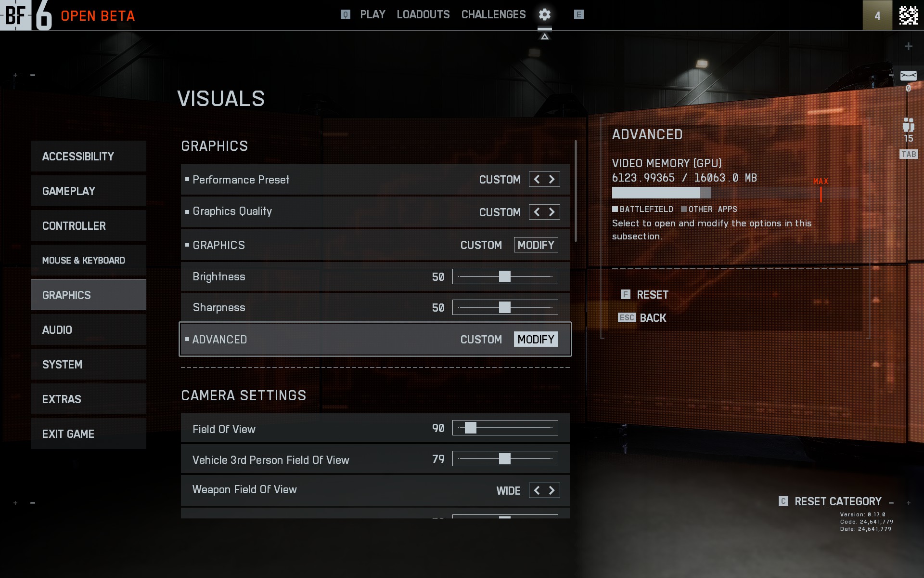Select next Performance Preset option
This screenshot has width=924, height=578.
[x=552, y=179]
